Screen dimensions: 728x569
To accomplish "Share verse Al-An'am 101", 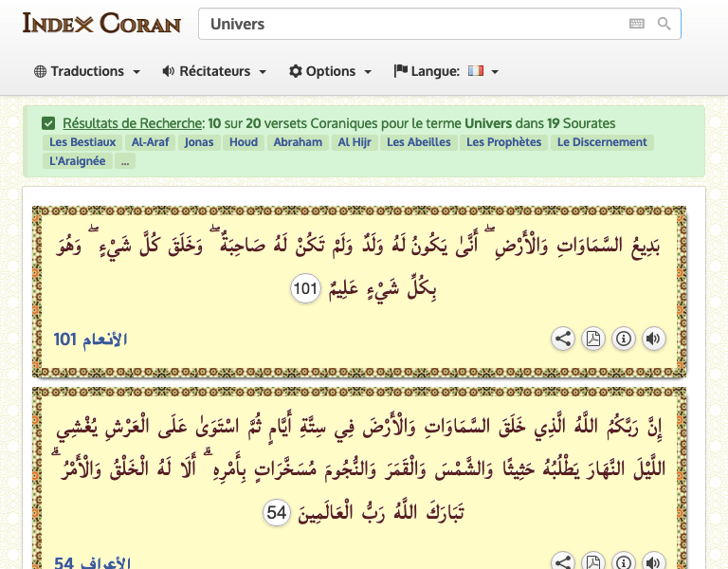I will pos(563,339).
